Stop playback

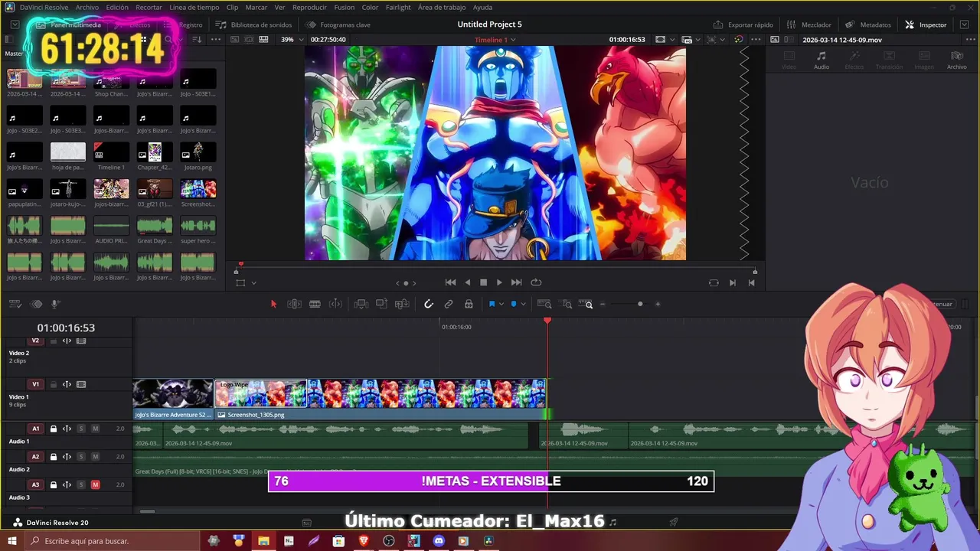[x=483, y=282]
